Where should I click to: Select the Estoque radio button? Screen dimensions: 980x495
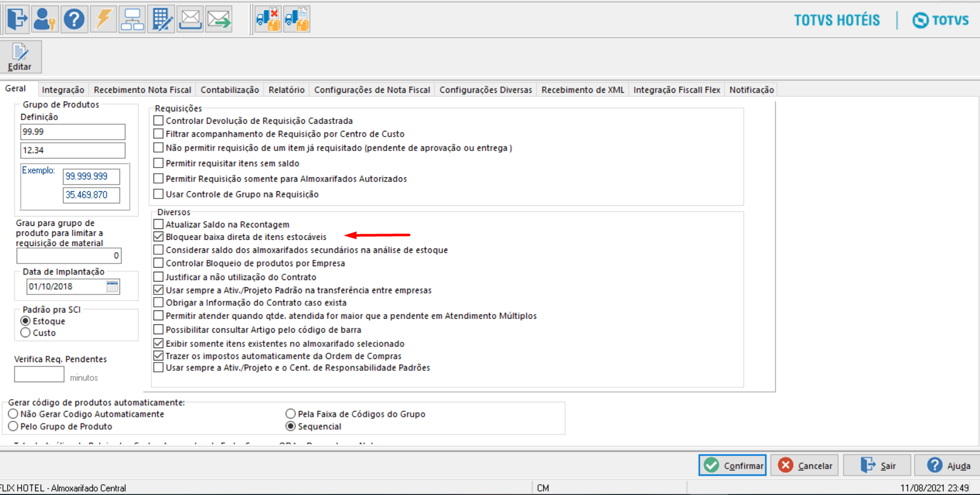pyautogui.click(x=25, y=321)
